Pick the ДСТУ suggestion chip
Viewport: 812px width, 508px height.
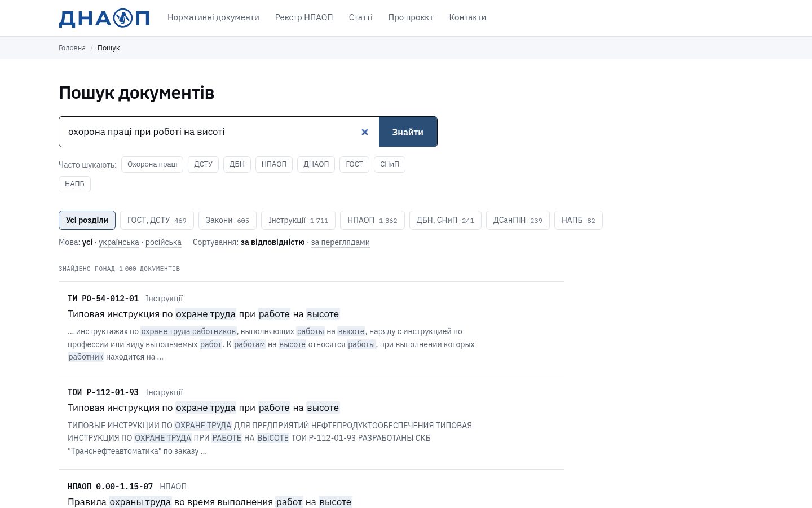click(x=203, y=164)
